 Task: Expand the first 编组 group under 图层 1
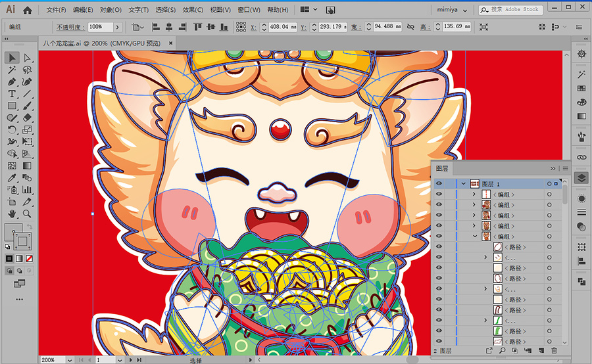click(474, 194)
